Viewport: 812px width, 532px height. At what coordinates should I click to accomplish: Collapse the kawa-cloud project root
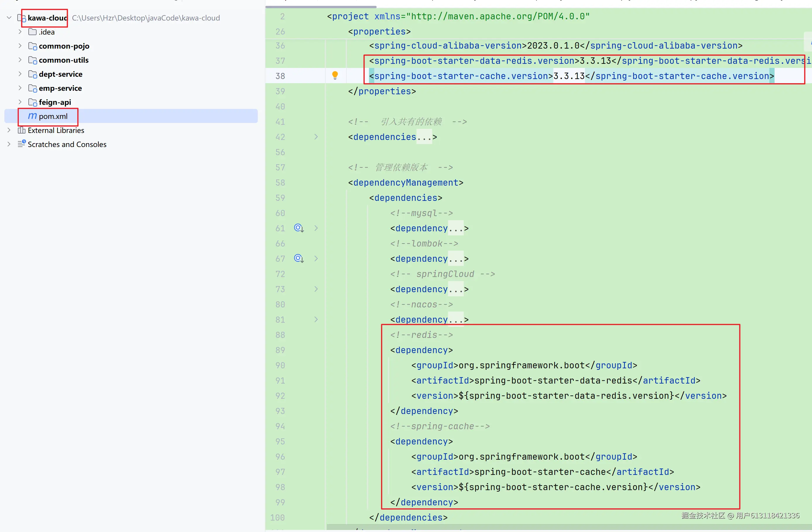9,17
